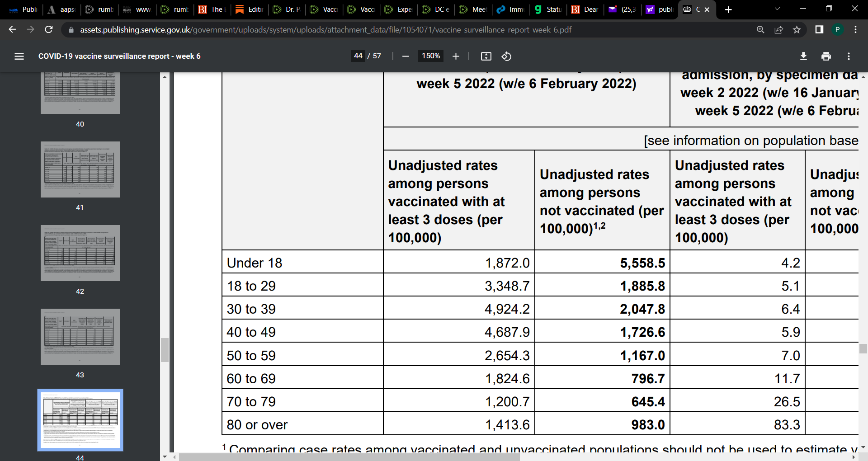Click the page number field showing 44
Screen dimensions: 868x461
[x=358, y=56]
